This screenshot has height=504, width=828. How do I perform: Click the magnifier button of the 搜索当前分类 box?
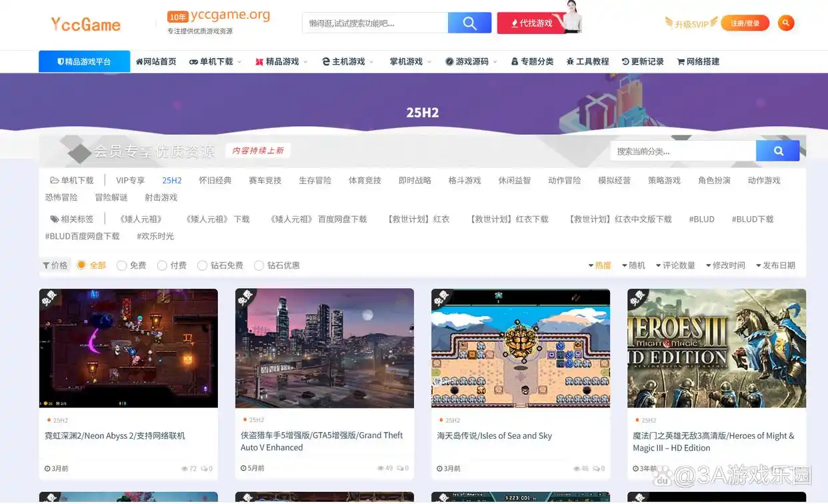tap(777, 150)
